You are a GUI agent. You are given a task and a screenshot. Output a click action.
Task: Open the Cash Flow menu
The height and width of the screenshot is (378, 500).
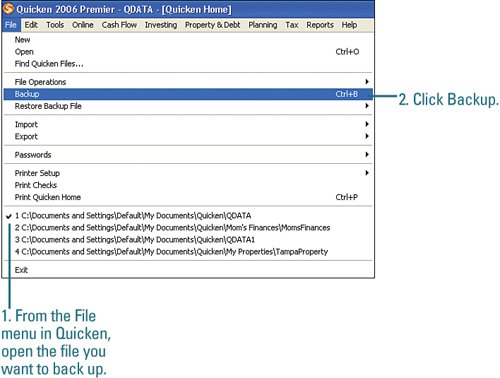(119, 25)
